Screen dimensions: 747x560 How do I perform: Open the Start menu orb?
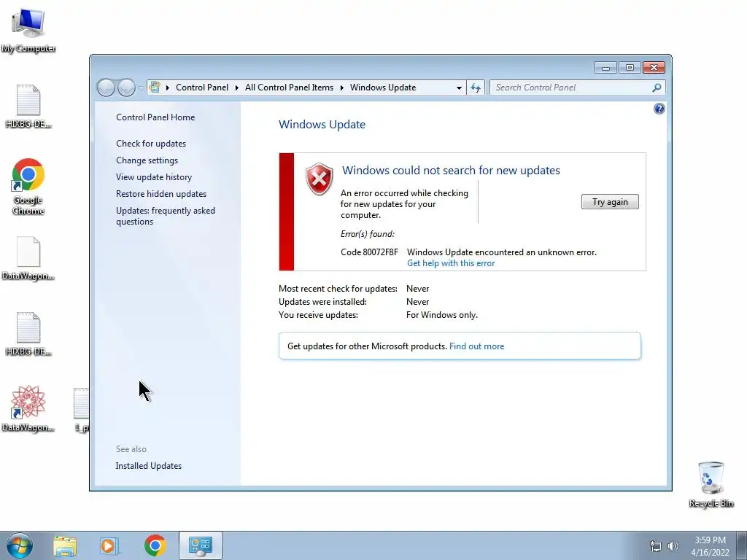(20, 545)
